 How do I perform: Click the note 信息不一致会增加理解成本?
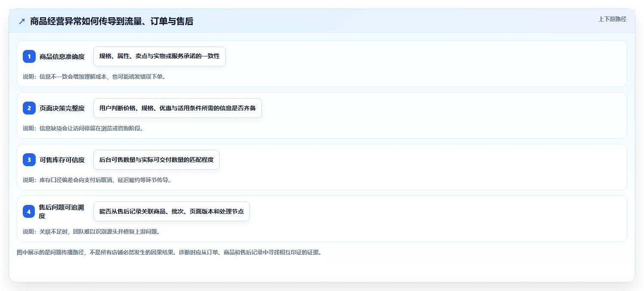pyautogui.click(x=94, y=77)
